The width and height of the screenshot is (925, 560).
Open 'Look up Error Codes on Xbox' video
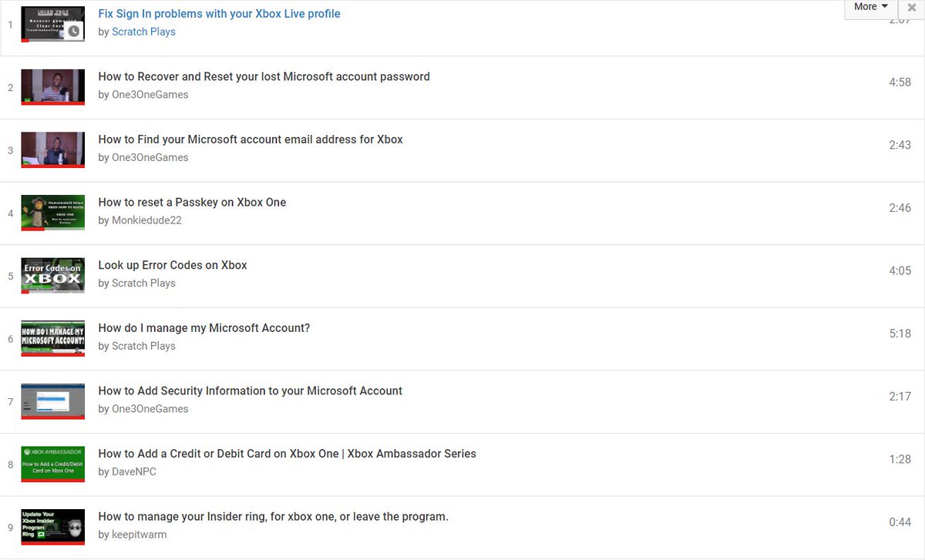point(173,265)
